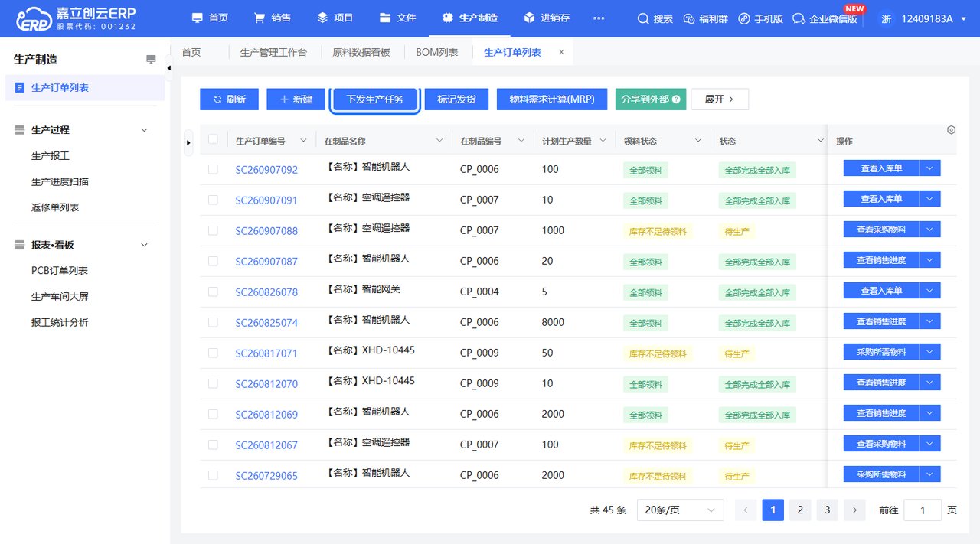Open 返修单列表 in sidebar

pyautogui.click(x=55, y=208)
